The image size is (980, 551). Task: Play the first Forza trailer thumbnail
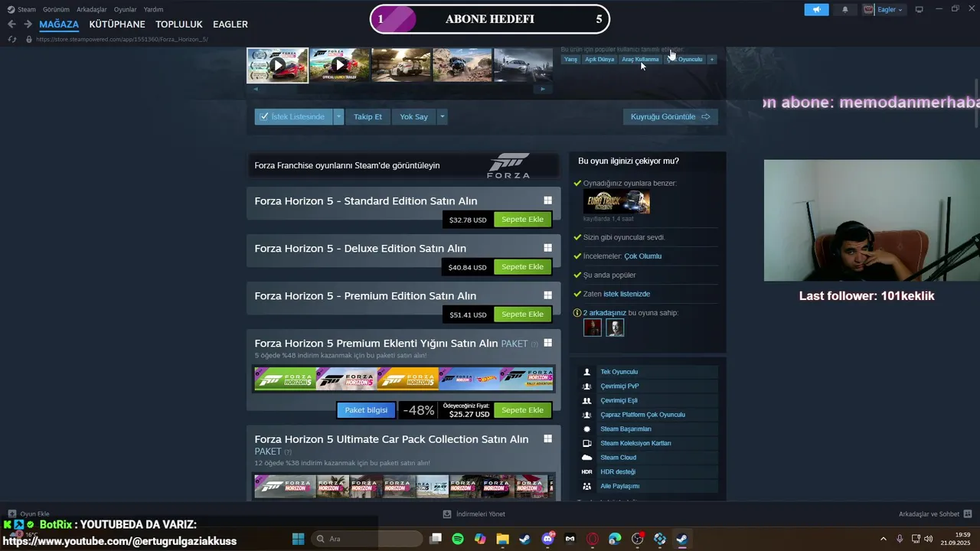277,65
